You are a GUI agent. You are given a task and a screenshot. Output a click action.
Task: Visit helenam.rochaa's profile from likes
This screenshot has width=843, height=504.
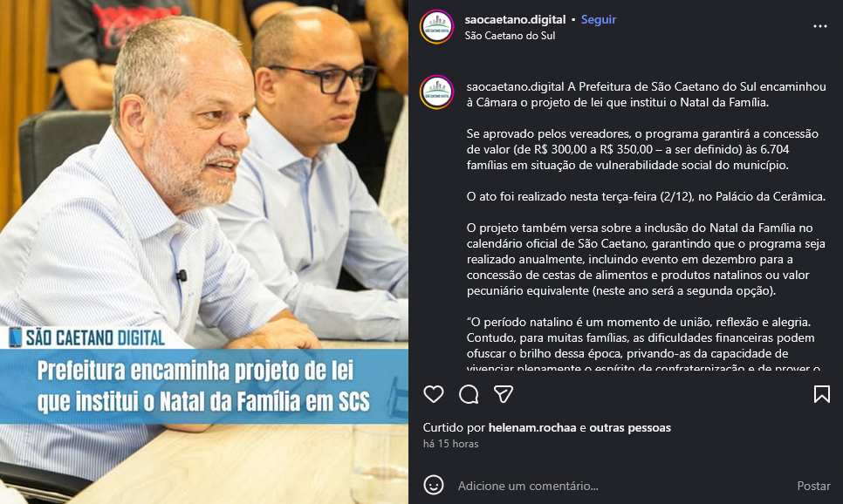(532, 427)
